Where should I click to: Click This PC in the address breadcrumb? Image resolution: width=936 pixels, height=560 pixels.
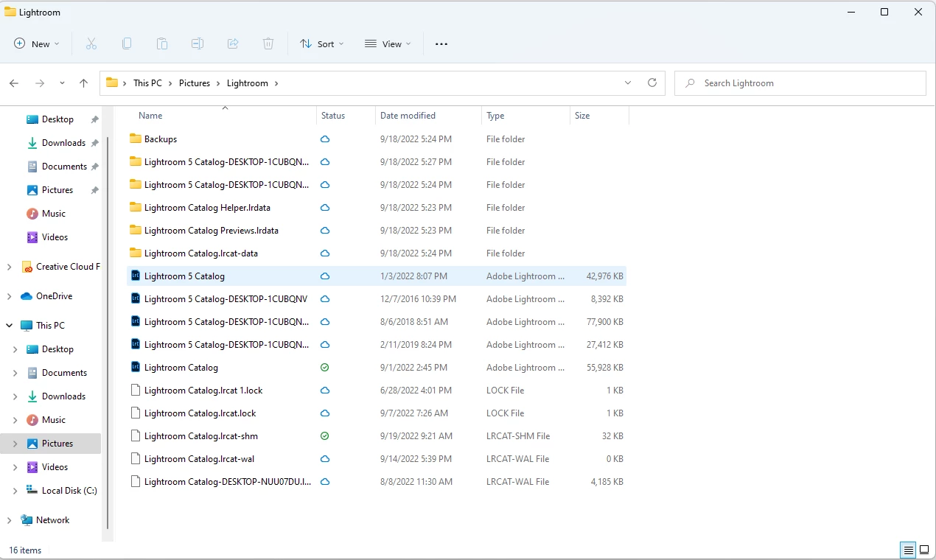(x=147, y=83)
